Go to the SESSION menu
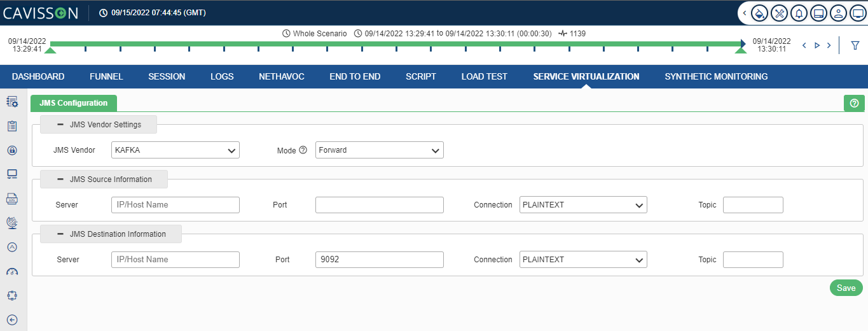 click(x=167, y=76)
